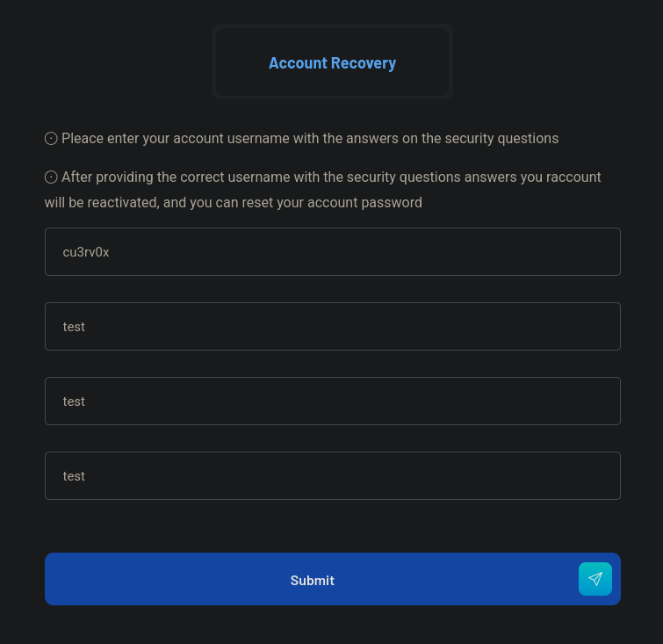Click the Account Recovery heading

pyautogui.click(x=332, y=63)
